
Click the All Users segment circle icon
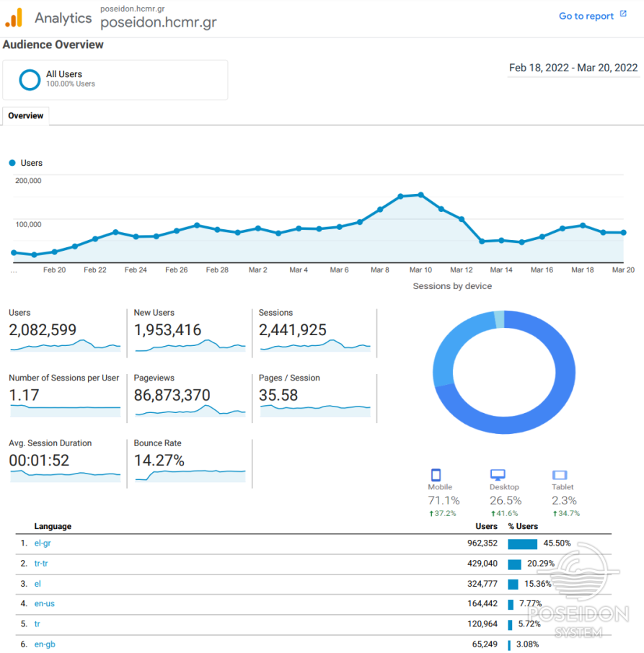[x=29, y=79]
